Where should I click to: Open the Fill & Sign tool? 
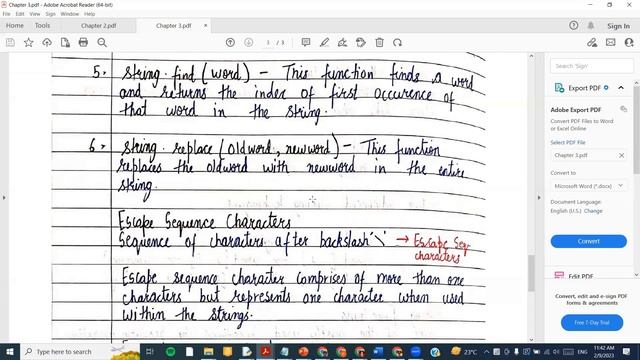(x=342, y=42)
